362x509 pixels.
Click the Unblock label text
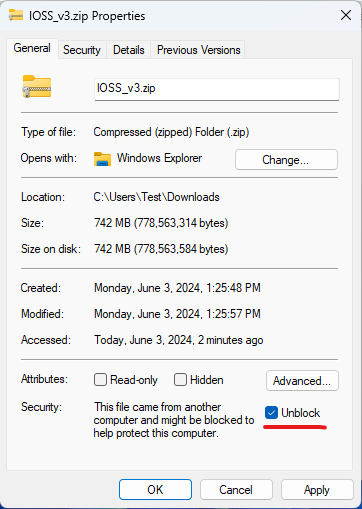pyautogui.click(x=300, y=413)
